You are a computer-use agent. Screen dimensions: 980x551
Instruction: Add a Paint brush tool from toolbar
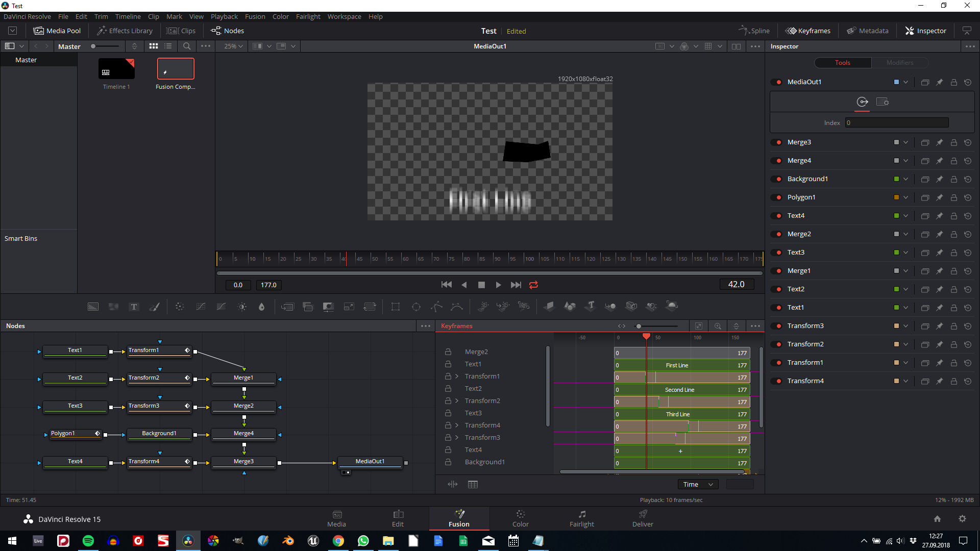[x=154, y=307]
